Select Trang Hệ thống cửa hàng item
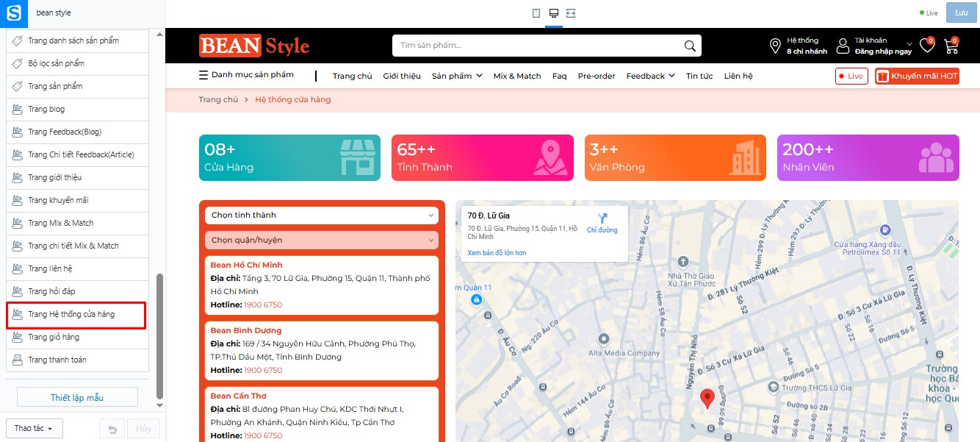Image resolution: width=980 pixels, height=442 pixels. 76,315
